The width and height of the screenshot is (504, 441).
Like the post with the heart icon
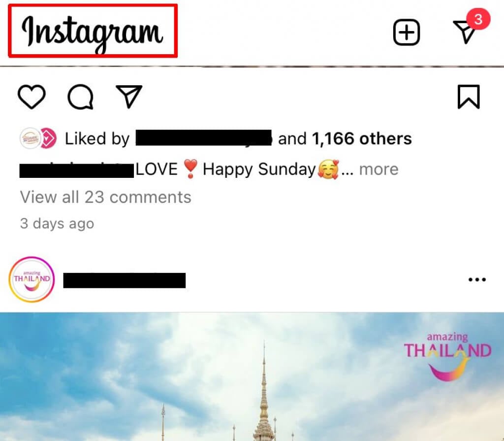31,97
